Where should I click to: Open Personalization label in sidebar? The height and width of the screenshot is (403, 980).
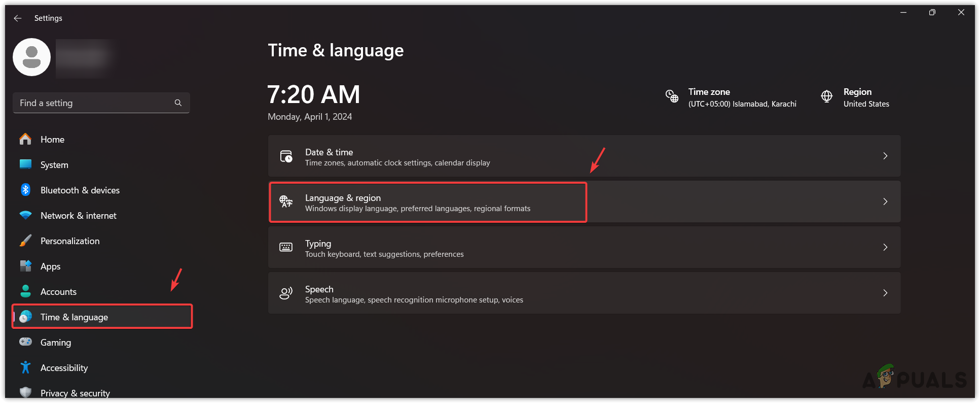(70, 241)
